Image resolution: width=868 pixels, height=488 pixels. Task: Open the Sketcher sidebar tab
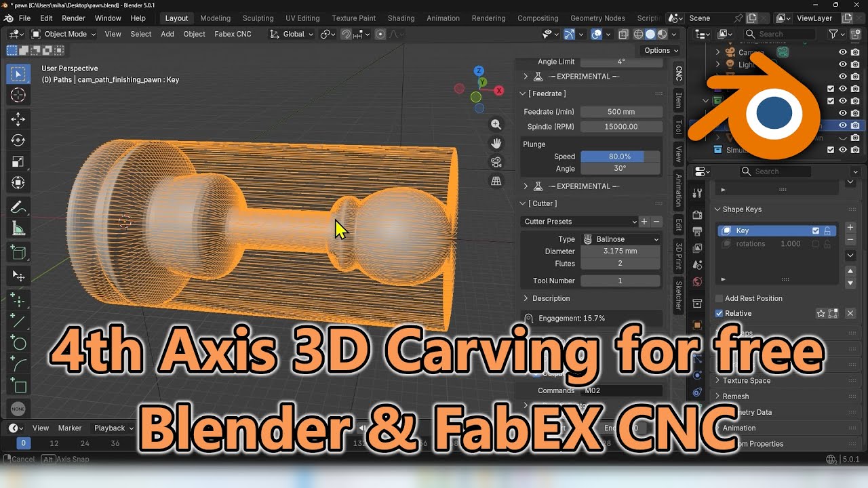coord(678,295)
